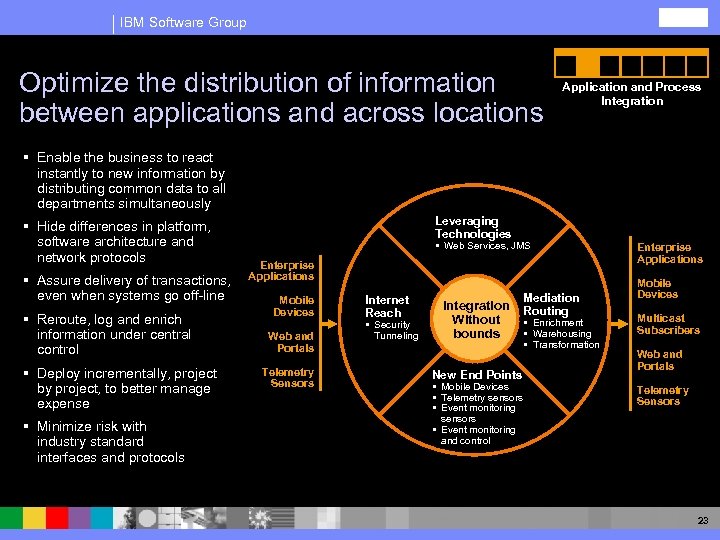Select the highlighted orange square in progress strip
Image resolution: width=720 pixels, height=540 pixels.
pyautogui.click(x=587, y=66)
